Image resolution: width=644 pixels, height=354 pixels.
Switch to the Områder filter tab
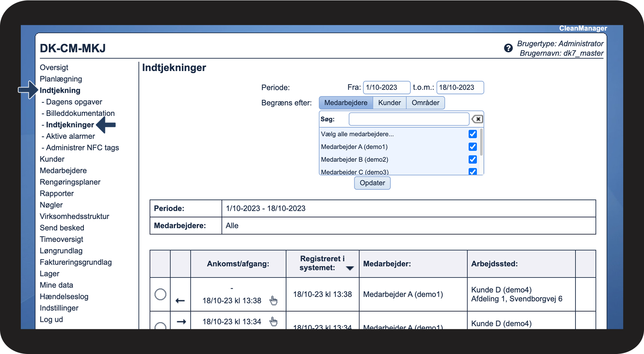click(x=425, y=103)
